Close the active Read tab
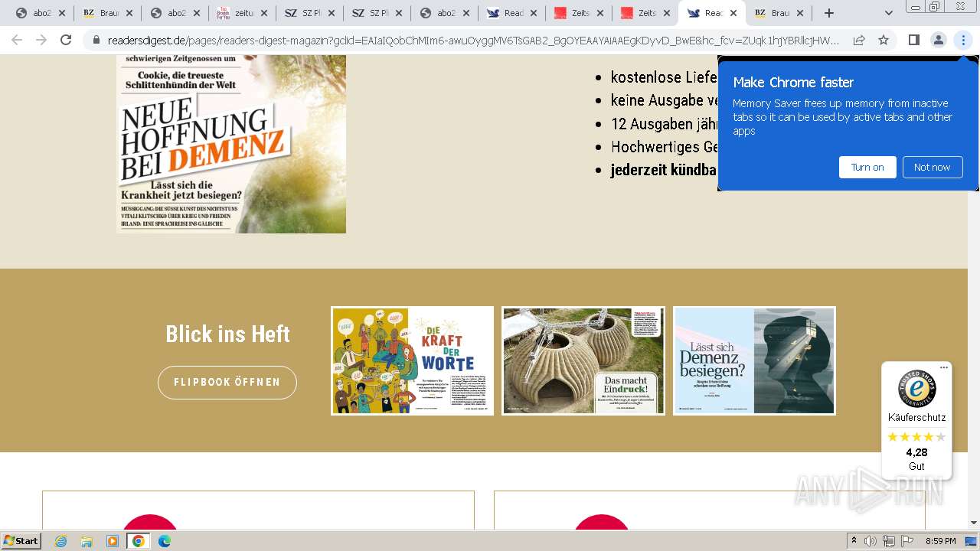980x551 pixels. pos(733,13)
